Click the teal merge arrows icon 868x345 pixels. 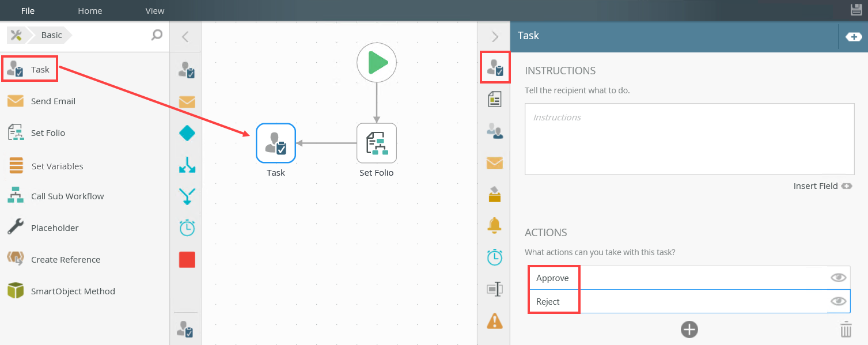(187, 196)
